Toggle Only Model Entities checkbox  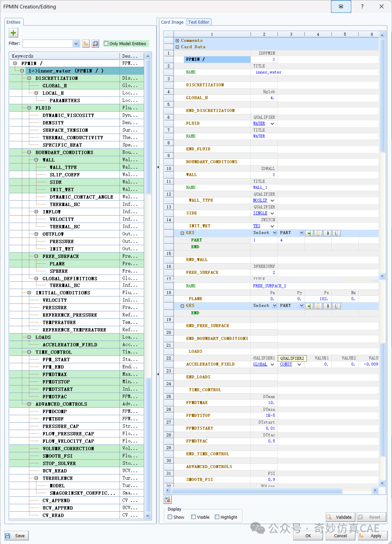click(106, 44)
